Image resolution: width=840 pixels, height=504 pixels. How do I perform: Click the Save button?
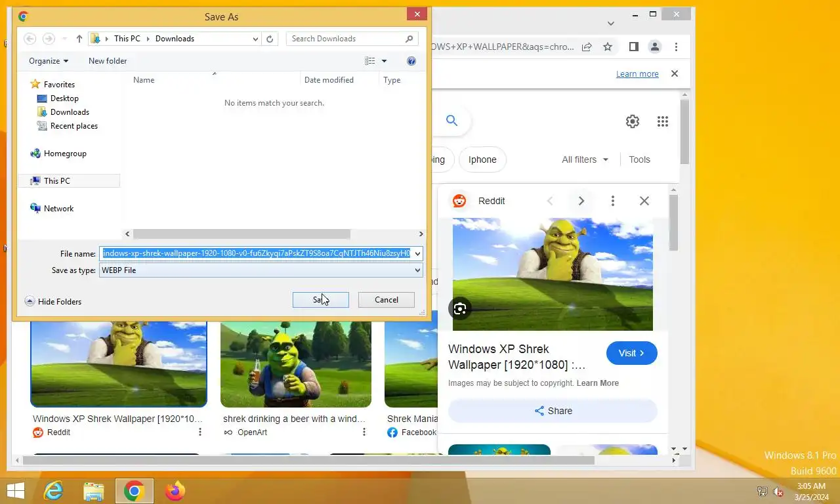coord(320,300)
